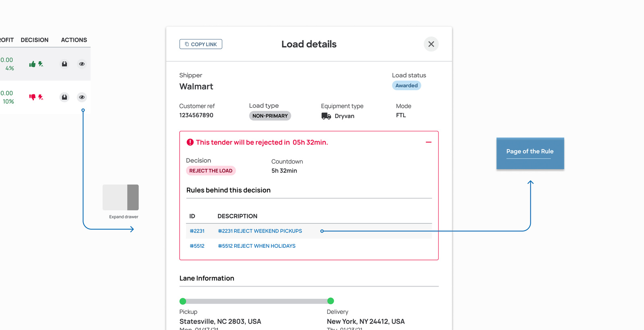Click the red thumbs-down decision icon
This screenshot has height=330, width=644.
[x=32, y=97]
